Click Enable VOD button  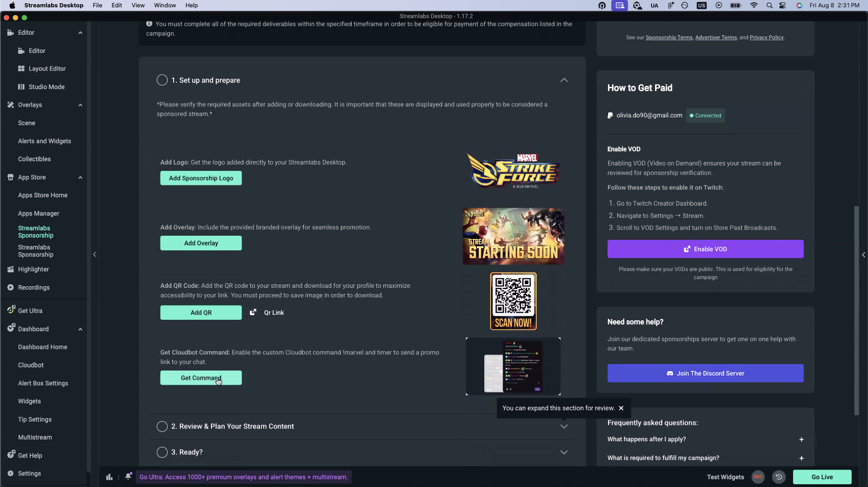tap(705, 249)
